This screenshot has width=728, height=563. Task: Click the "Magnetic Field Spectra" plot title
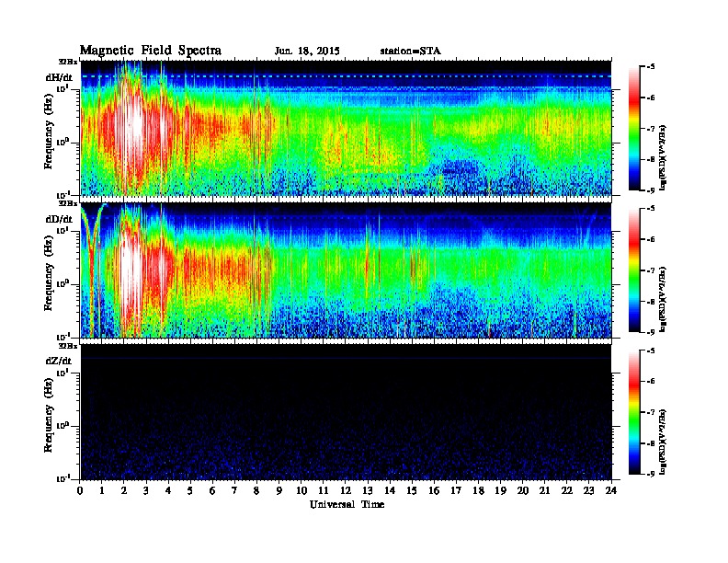(x=151, y=52)
